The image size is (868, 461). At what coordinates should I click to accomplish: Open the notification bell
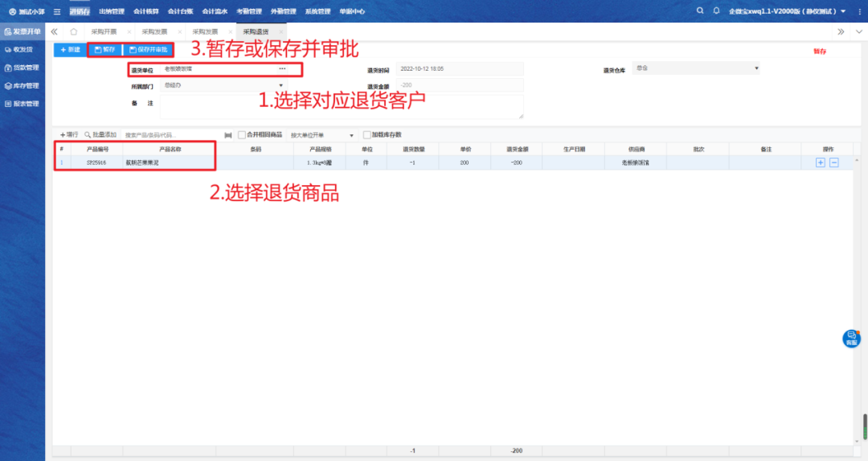coord(716,11)
